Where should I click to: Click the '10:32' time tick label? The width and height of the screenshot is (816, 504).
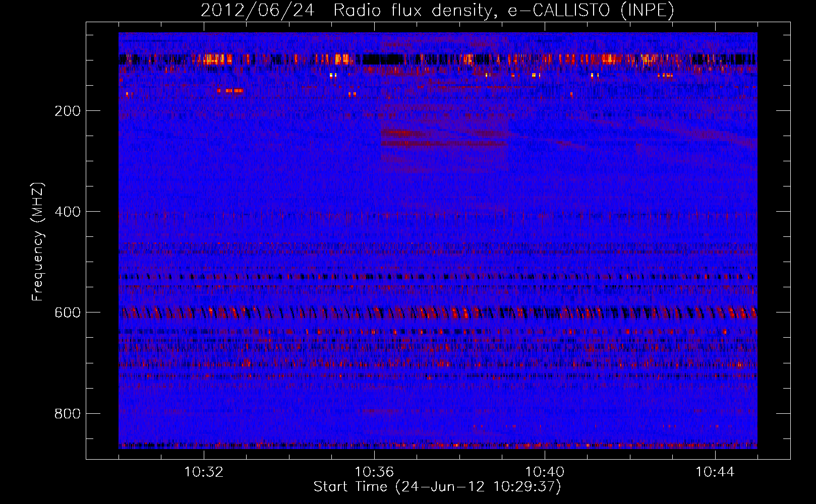(x=204, y=472)
